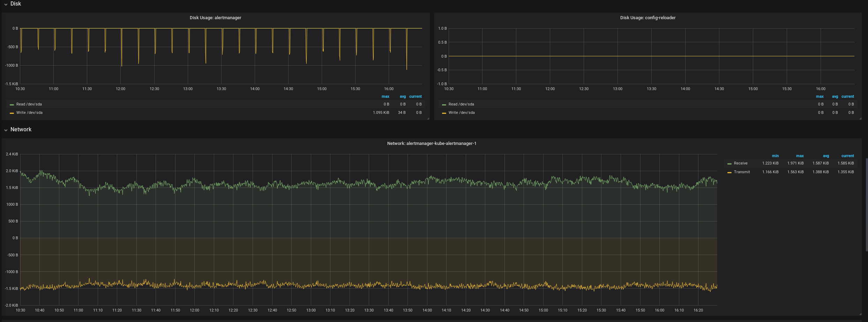
Task: Click the yellow Transmit series color icon
Action: (x=729, y=173)
